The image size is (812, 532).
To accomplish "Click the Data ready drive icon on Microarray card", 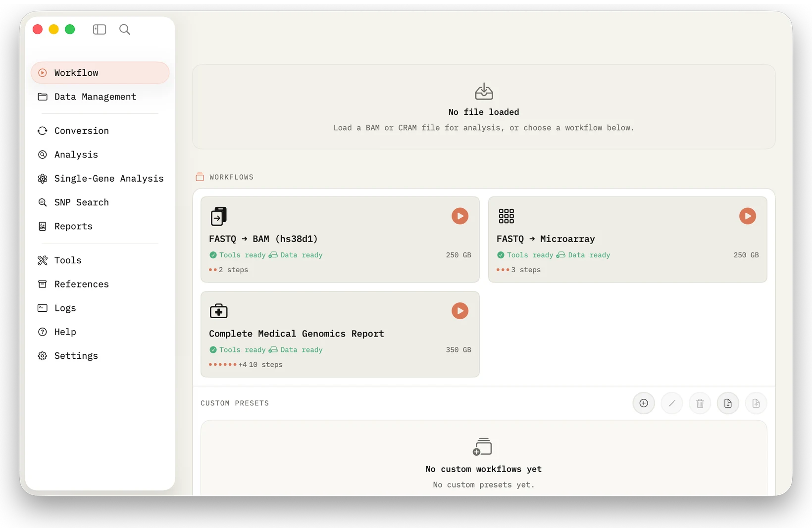I will coord(561,255).
